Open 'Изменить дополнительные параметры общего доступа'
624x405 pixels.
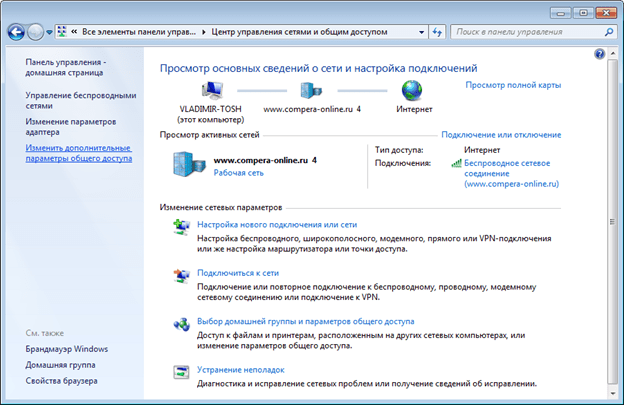point(79,153)
